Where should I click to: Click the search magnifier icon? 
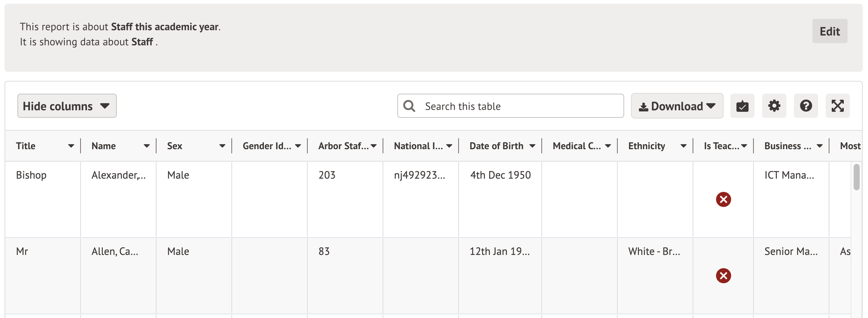point(409,106)
